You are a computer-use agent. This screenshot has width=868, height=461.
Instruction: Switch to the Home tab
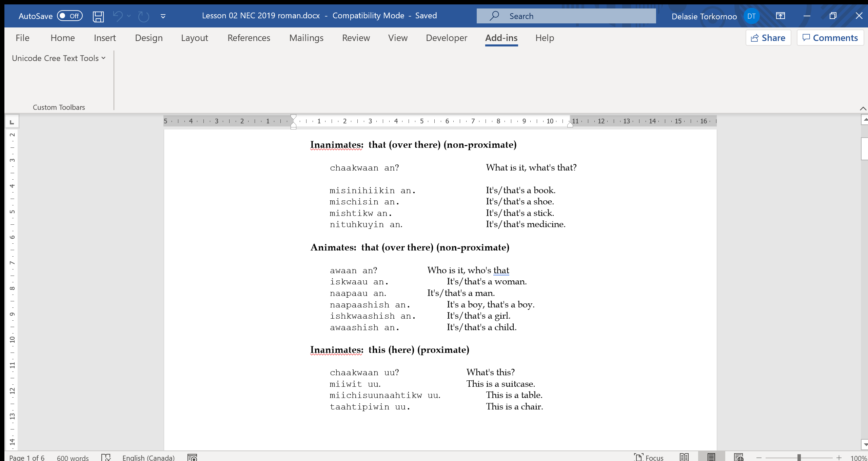click(x=63, y=38)
